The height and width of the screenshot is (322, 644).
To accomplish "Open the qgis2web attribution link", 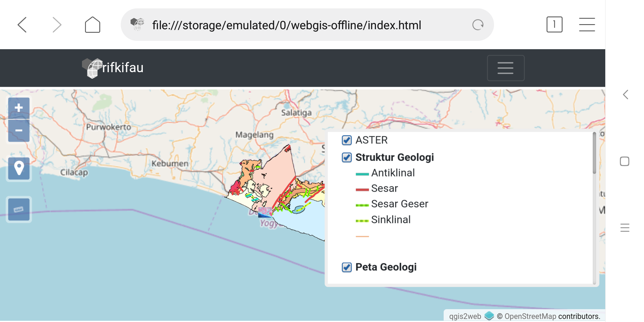I will (465, 316).
